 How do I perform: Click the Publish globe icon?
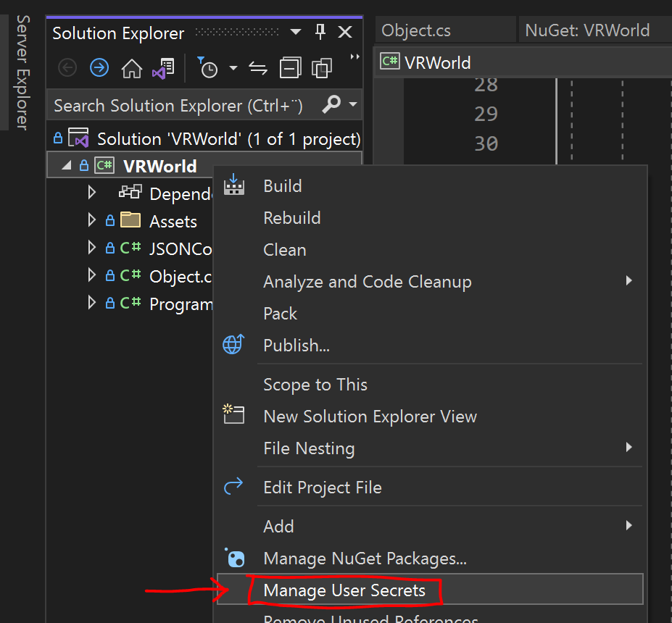coord(233,344)
